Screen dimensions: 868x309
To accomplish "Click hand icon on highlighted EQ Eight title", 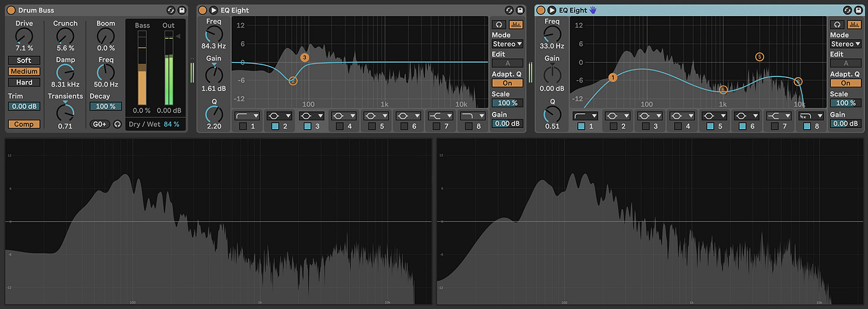I will [593, 10].
